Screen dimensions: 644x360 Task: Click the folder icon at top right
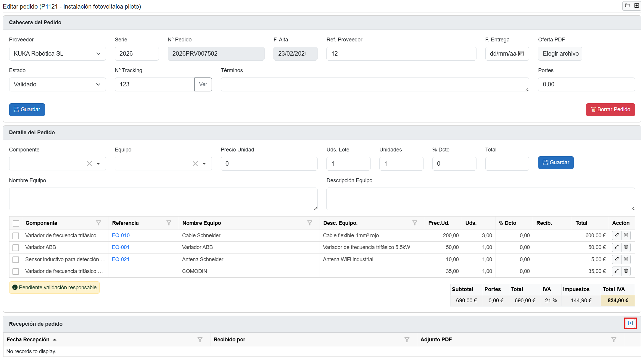point(627,6)
